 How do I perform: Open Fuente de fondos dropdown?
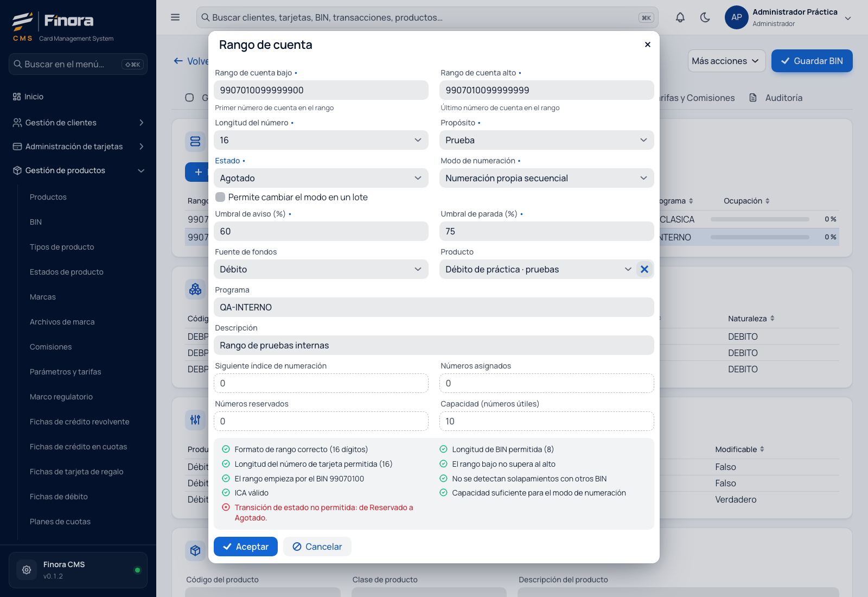pyautogui.click(x=321, y=269)
